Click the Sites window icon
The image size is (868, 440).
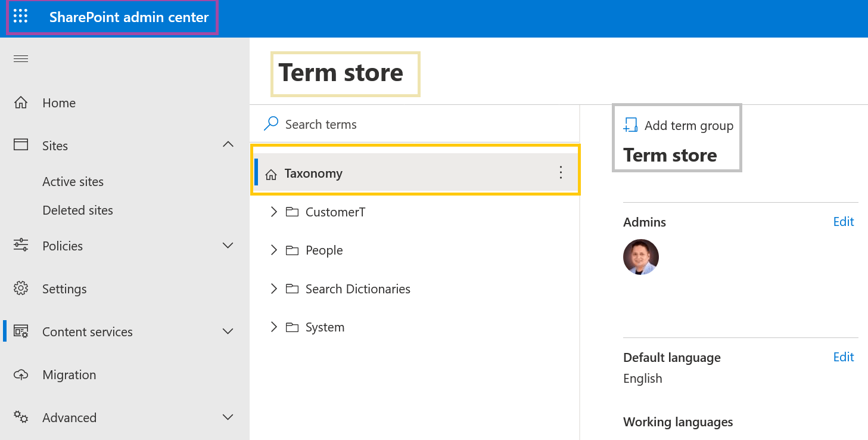tap(21, 145)
